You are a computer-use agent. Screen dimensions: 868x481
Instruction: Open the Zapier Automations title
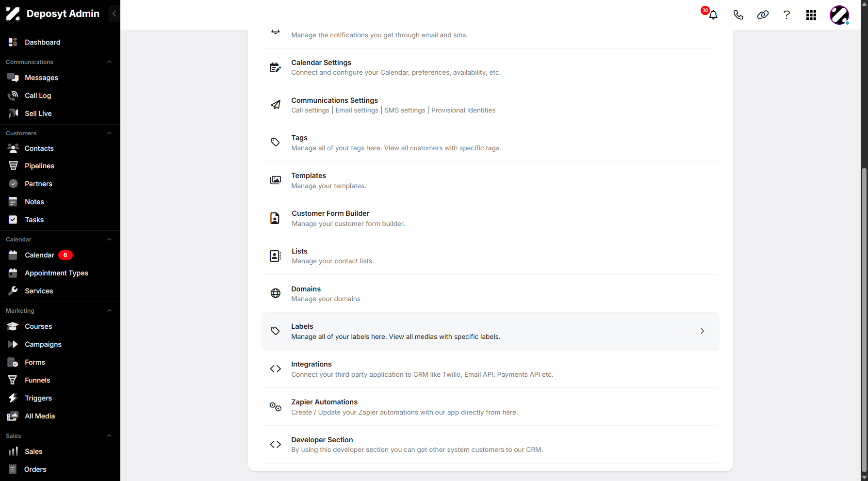coord(324,402)
